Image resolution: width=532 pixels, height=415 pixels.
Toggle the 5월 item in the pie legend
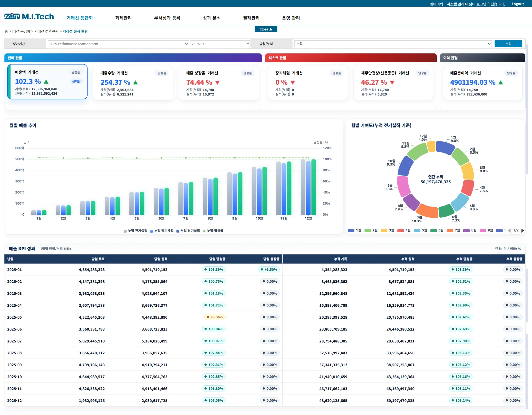tap(421, 230)
